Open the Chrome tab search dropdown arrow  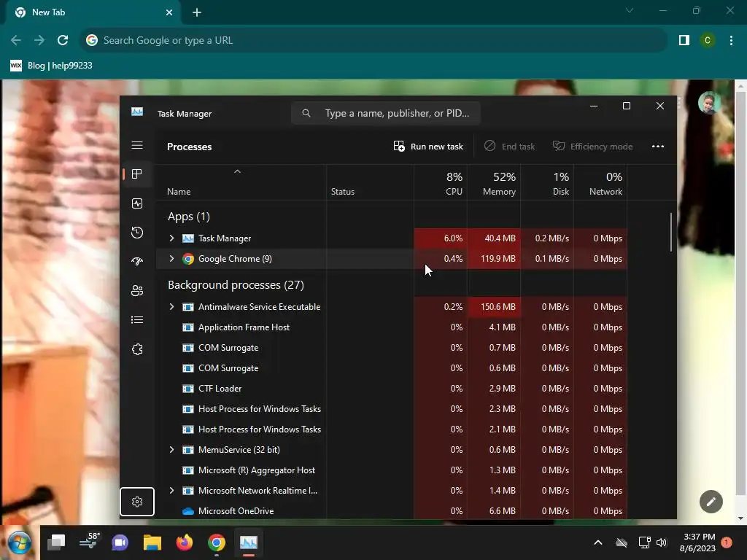(630, 10)
